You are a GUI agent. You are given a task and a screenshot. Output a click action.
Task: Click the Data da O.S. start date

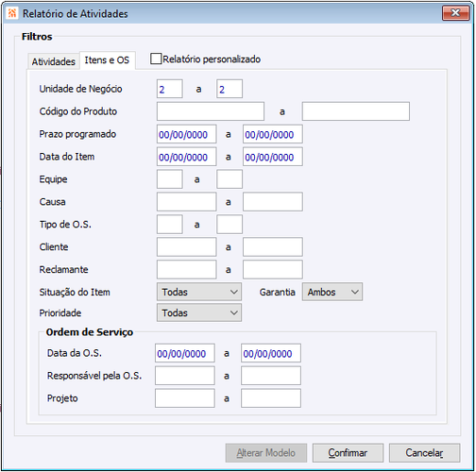click(185, 353)
